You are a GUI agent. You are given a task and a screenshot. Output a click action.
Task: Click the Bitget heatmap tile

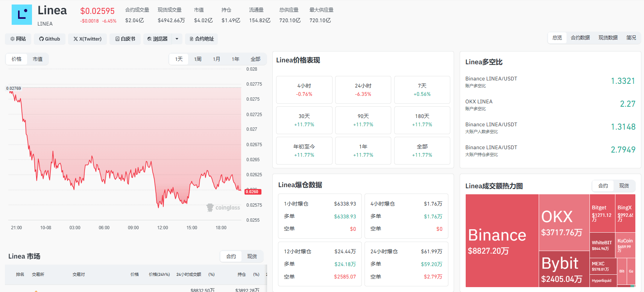[602, 213]
